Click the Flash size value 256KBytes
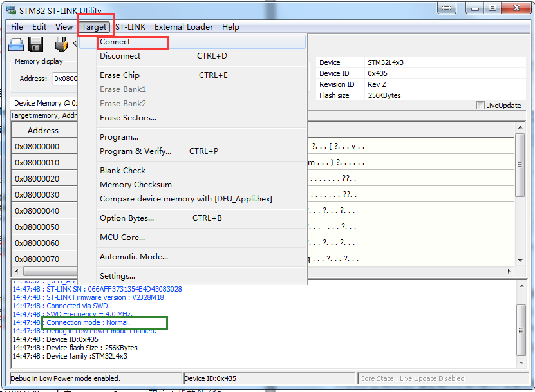The height and width of the screenshot is (392, 535). [x=384, y=95]
